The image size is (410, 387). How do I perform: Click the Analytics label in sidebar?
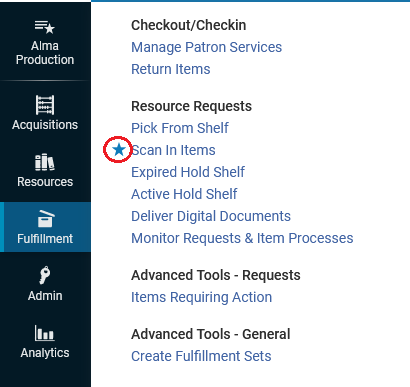pyautogui.click(x=45, y=353)
